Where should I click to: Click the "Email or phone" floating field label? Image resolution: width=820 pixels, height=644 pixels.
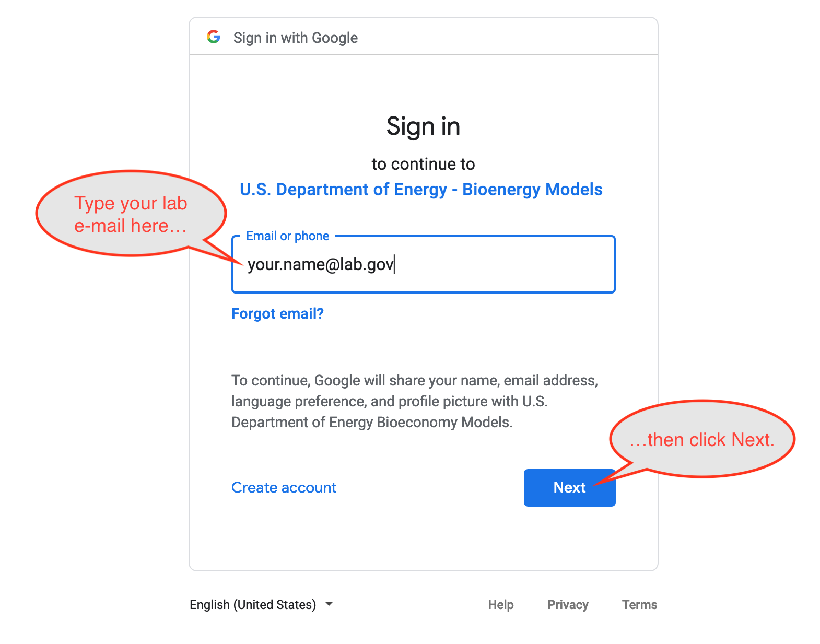pos(287,236)
